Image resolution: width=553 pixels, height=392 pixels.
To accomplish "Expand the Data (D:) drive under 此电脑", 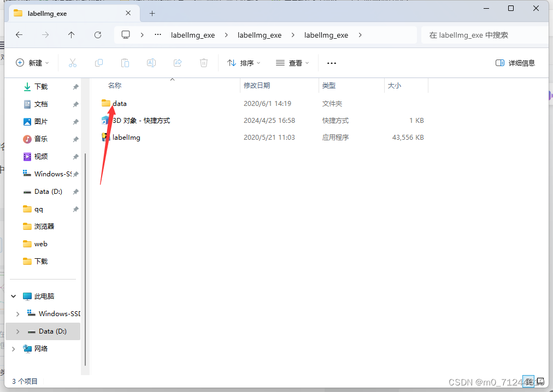I will click(x=17, y=331).
